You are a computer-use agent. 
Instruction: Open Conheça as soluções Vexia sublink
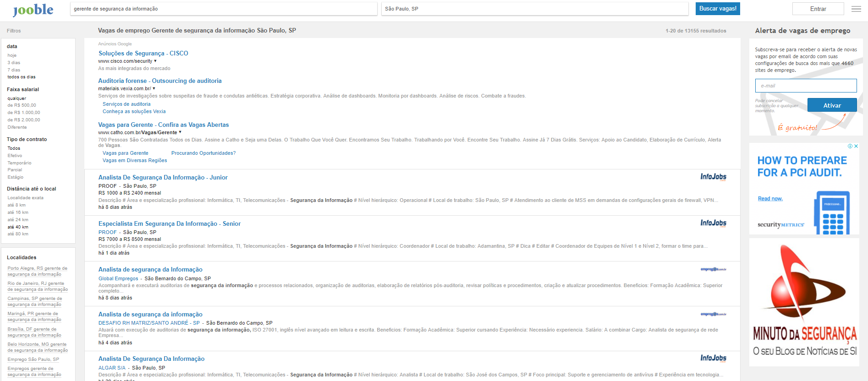[134, 112]
